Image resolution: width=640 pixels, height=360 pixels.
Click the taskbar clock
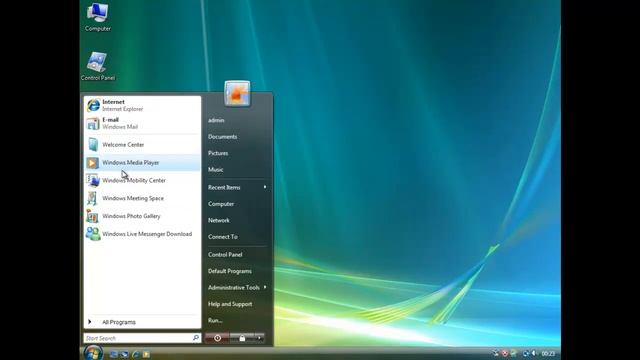coord(548,353)
